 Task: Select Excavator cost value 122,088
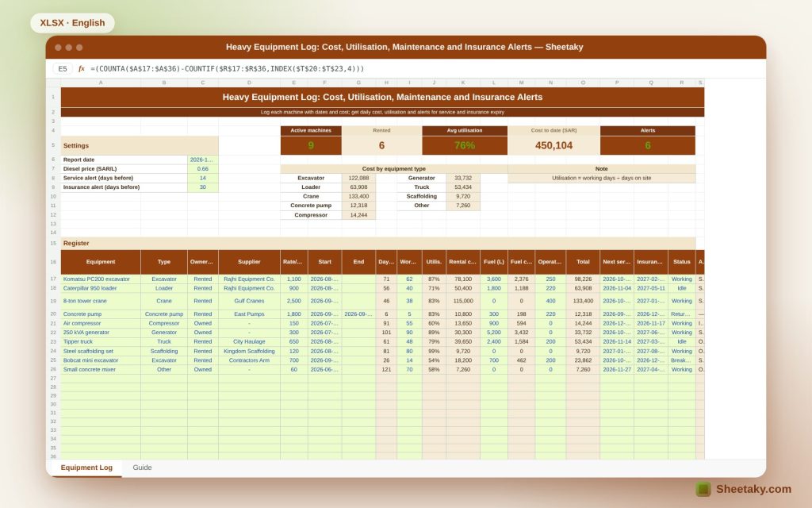point(358,178)
